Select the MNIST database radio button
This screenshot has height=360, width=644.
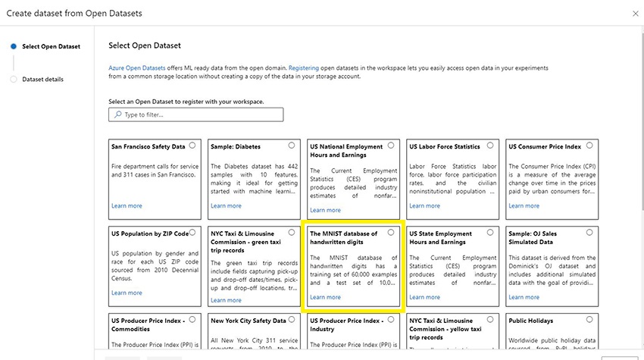pos(391,233)
